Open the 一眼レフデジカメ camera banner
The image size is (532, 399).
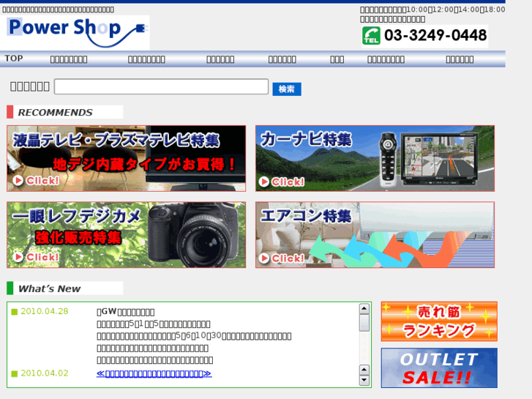[x=126, y=235]
